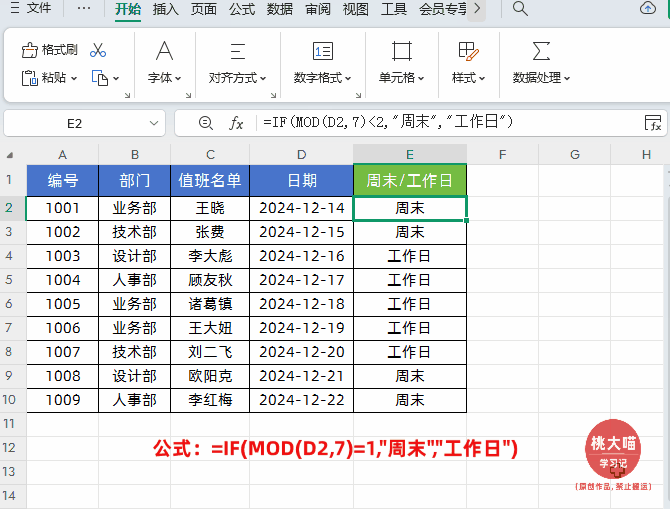Click the Paste (粘贴) clipboard icon
The image size is (670, 509).
[x=29, y=78]
